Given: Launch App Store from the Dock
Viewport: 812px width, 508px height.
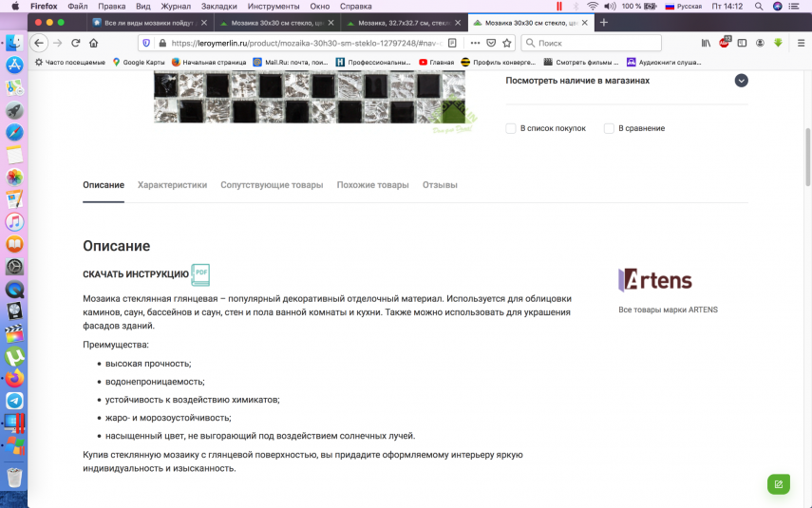Looking at the screenshot, I should point(14,65).
